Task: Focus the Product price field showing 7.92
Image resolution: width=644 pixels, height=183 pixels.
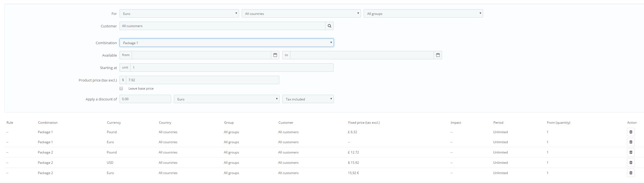Action: 203,80
